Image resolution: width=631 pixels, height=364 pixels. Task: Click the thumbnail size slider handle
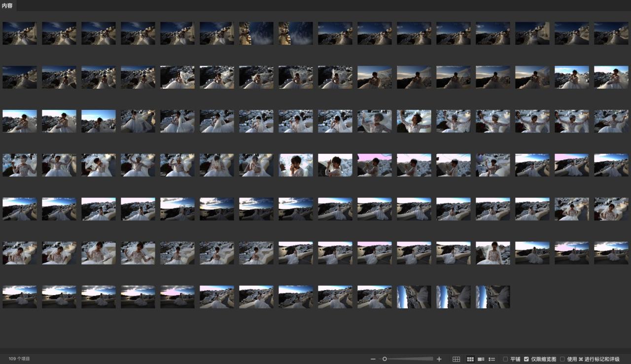[x=385, y=359]
